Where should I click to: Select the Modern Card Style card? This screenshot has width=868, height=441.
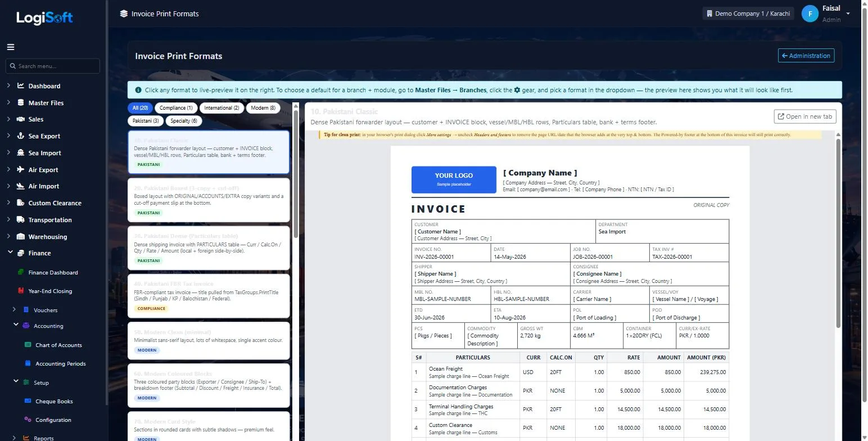coord(209,426)
